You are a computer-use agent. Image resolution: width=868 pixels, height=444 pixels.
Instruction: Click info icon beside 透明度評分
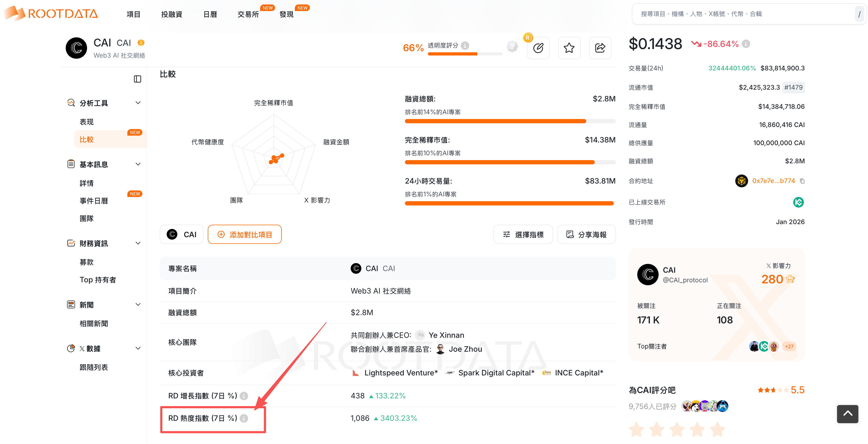[465, 45]
